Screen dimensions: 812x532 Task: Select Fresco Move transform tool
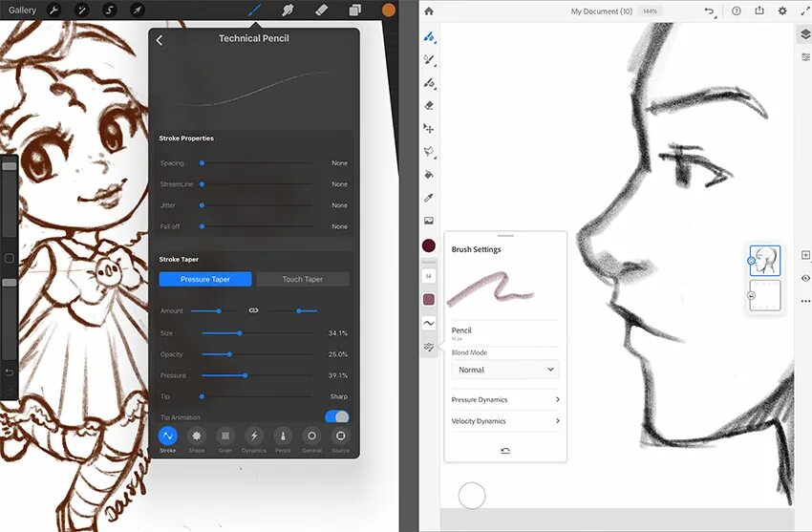pyautogui.click(x=429, y=128)
